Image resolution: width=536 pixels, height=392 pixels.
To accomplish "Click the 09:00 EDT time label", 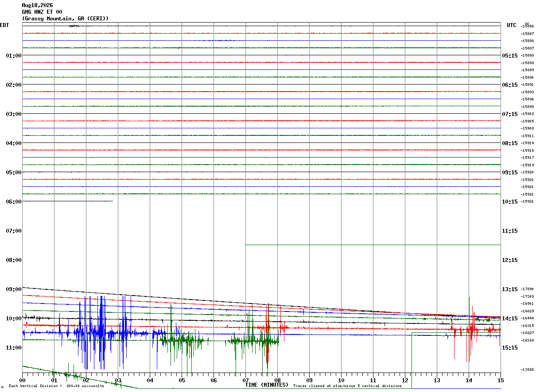I will pyautogui.click(x=14, y=289).
